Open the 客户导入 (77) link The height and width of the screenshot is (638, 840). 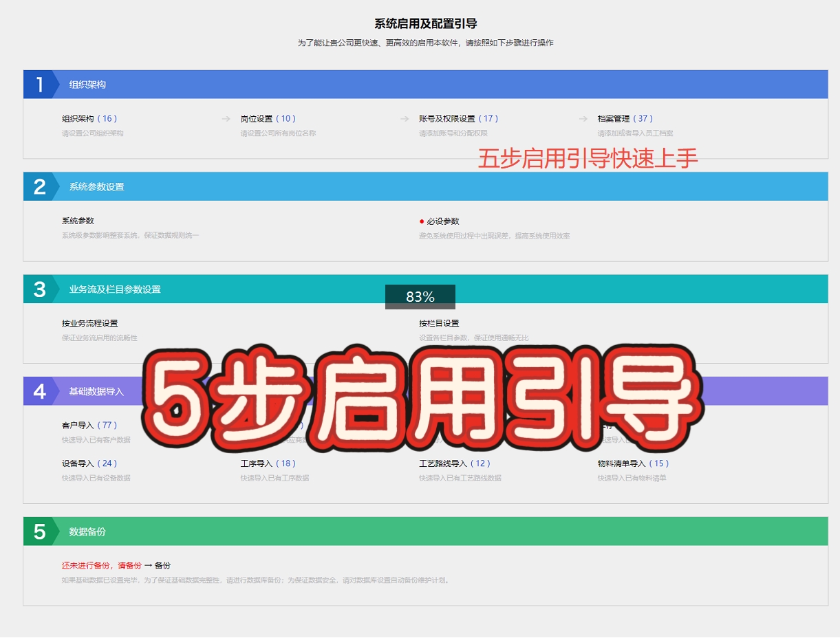coord(89,425)
